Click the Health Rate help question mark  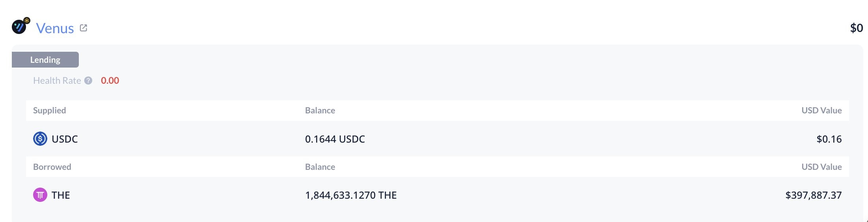coord(88,81)
